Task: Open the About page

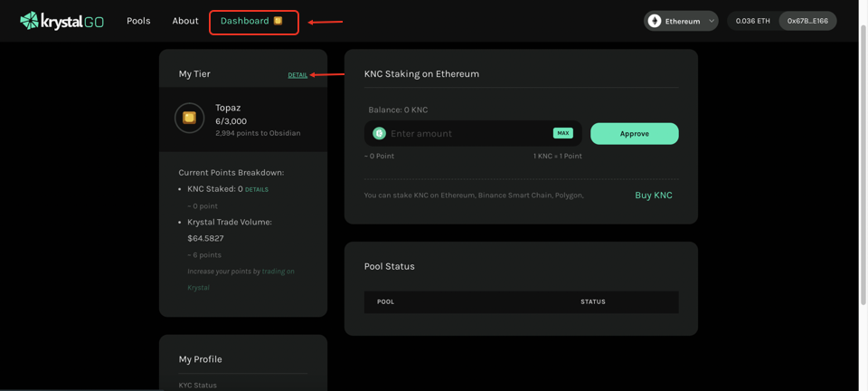Action: [x=185, y=21]
